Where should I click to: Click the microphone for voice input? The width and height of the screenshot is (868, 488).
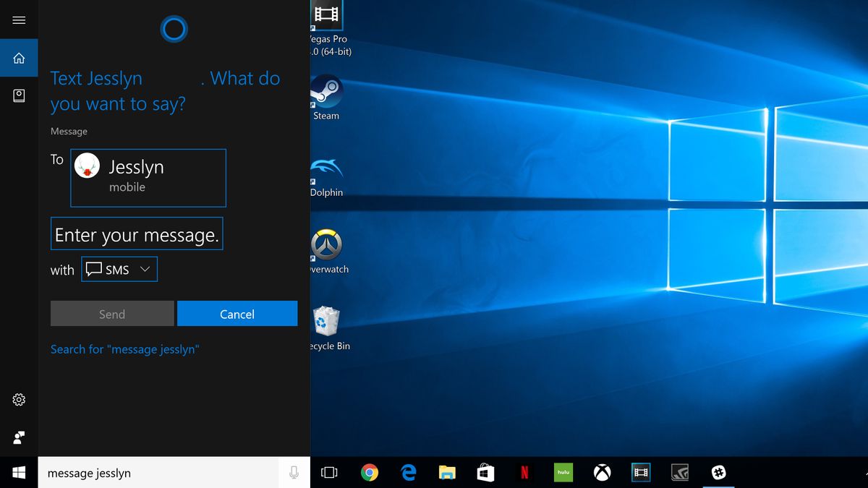tap(295, 472)
